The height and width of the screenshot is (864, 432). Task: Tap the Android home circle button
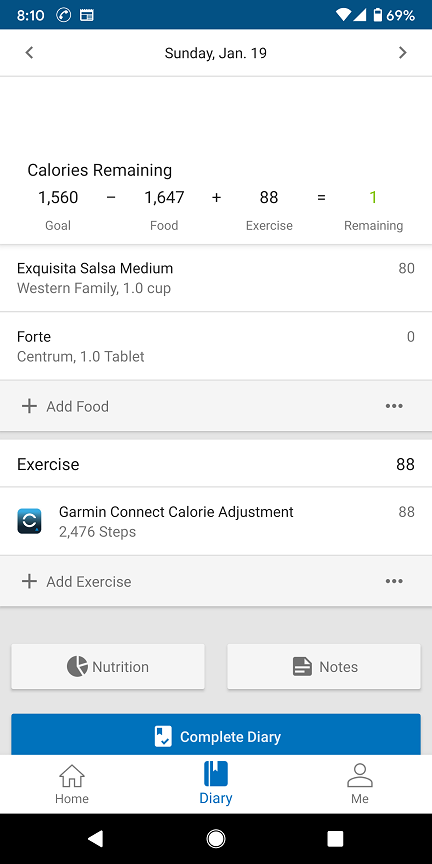tap(215, 839)
